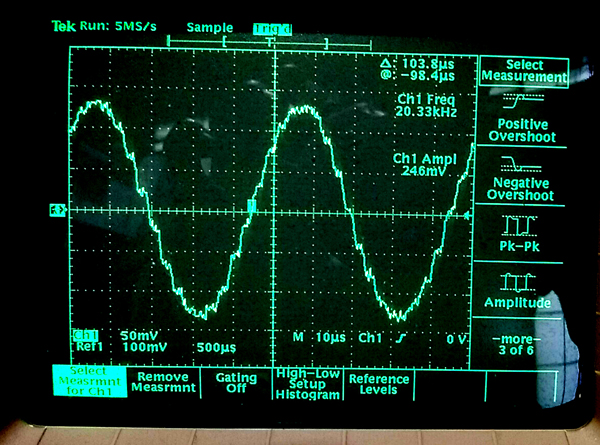The width and height of the screenshot is (600, 445).
Task: Click the Ch1 Ampl 246mV readout
Action: [424, 165]
